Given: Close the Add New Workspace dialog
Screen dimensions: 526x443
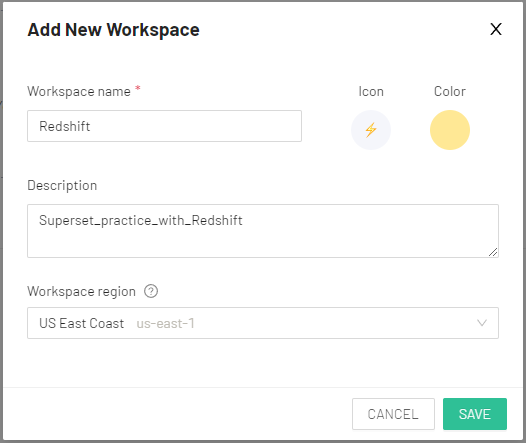Looking at the screenshot, I should [x=496, y=29].
